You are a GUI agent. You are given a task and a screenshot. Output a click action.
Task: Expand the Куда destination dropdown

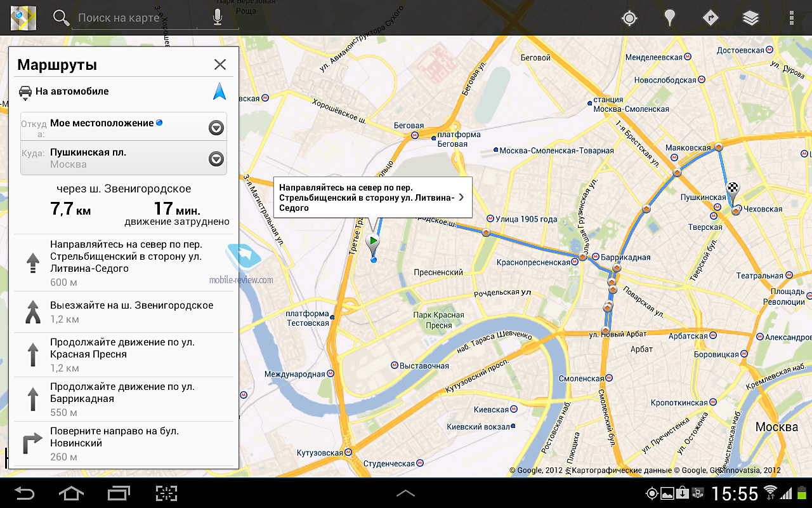pos(216,159)
